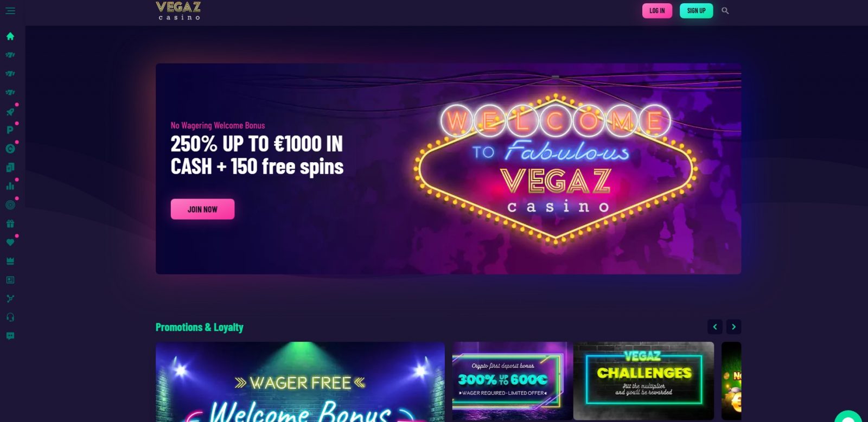Open the headset support icon

[x=10, y=317]
